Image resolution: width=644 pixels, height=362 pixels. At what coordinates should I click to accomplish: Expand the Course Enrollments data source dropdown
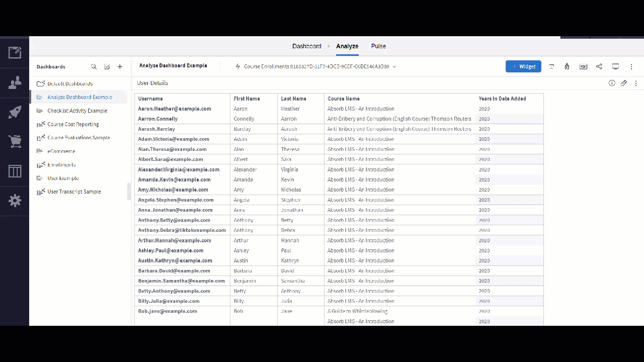[394, 66]
